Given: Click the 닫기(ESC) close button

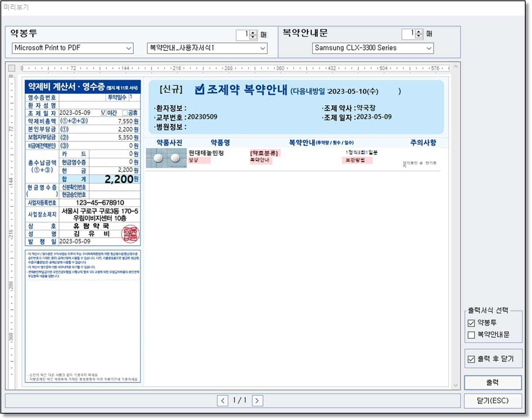Looking at the screenshot, I should (493, 401).
